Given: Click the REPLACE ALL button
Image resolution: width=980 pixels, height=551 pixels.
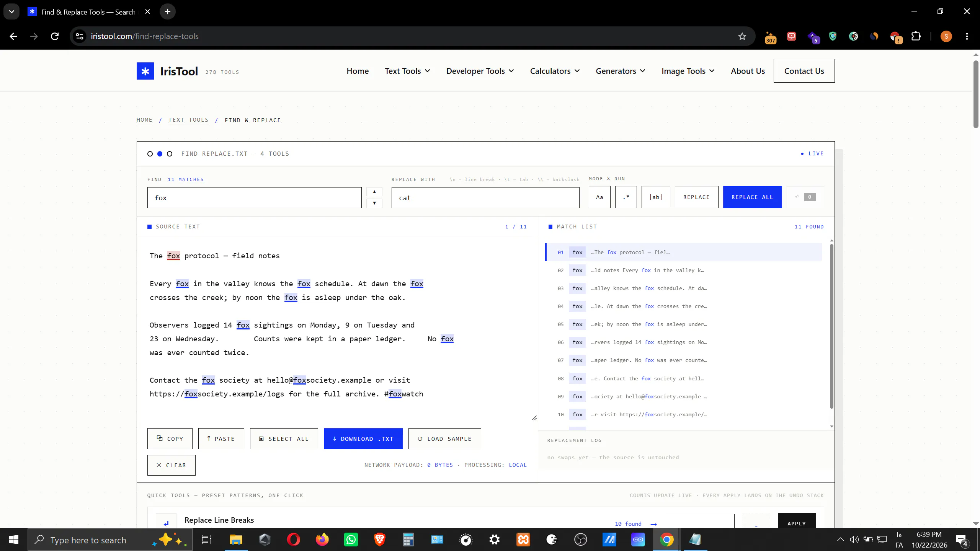Looking at the screenshot, I should (752, 197).
